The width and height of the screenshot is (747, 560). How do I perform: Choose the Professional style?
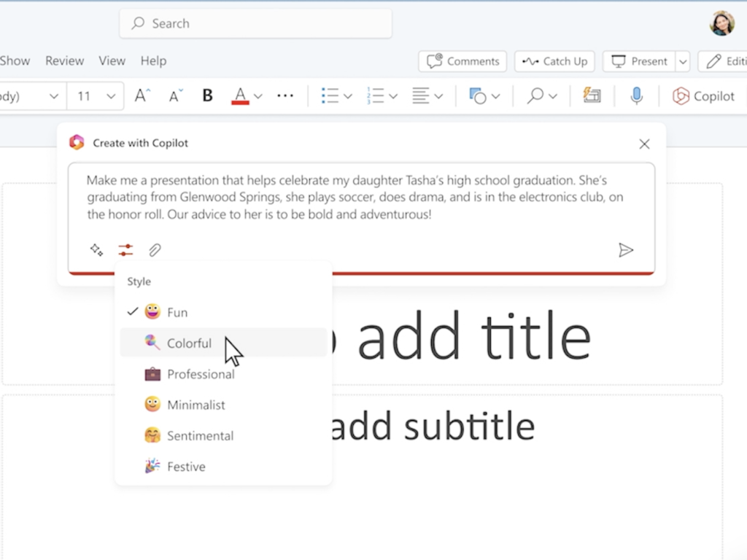pos(223,374)
